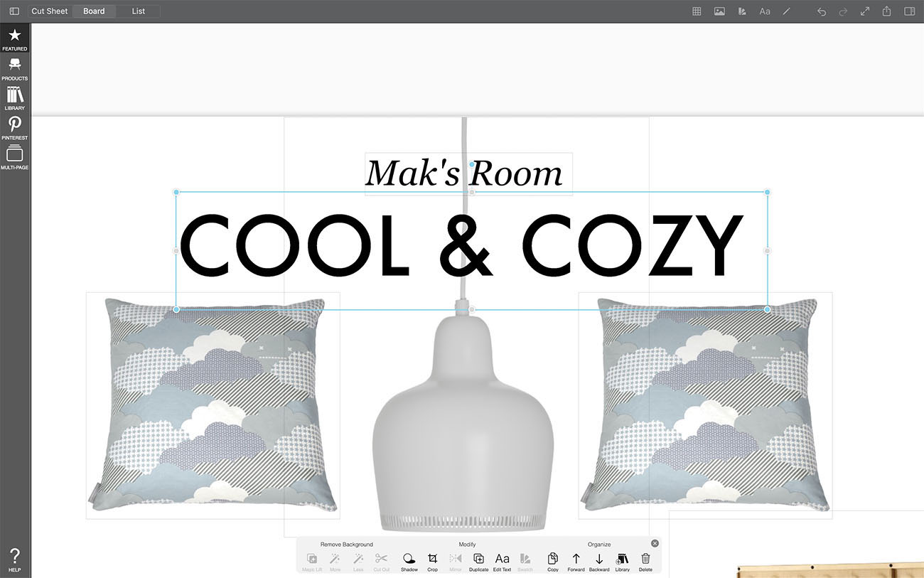Apply Shadow to the selected item
The width and height of the screenshot is (924, 578).
[409, 561]
